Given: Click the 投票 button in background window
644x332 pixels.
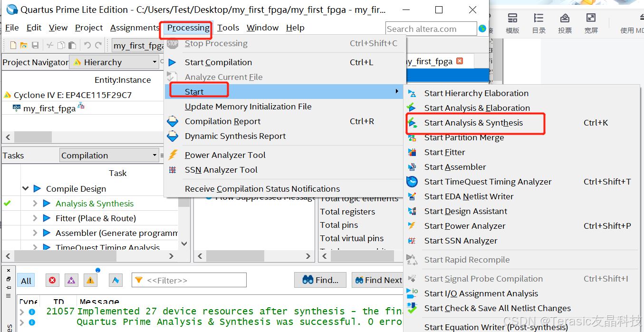Looking at the screenshot, I should [x=565, y=23].
